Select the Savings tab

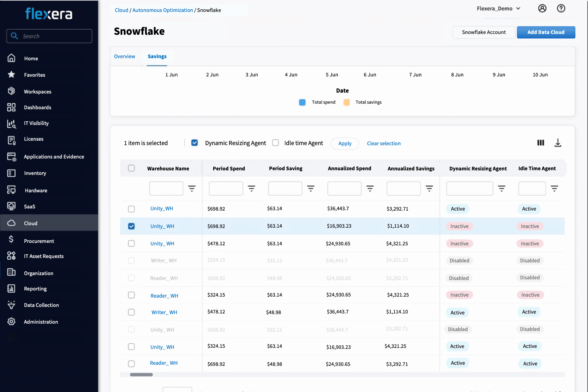click(x=157, y=56)
